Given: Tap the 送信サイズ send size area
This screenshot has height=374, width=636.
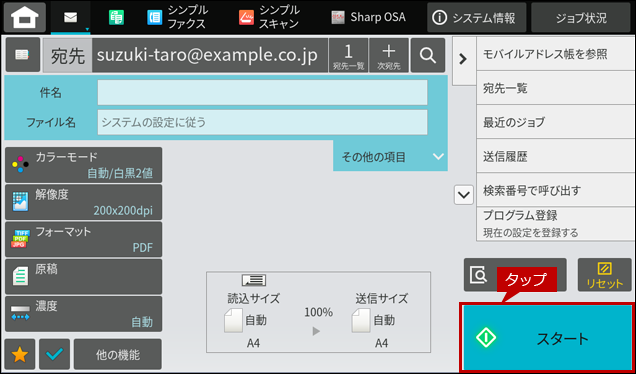Looking at the screenshot, I should 381,320.
